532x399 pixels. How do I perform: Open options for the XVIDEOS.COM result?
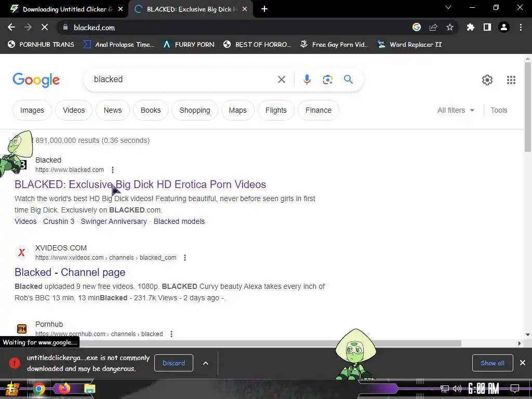[185, 258]
